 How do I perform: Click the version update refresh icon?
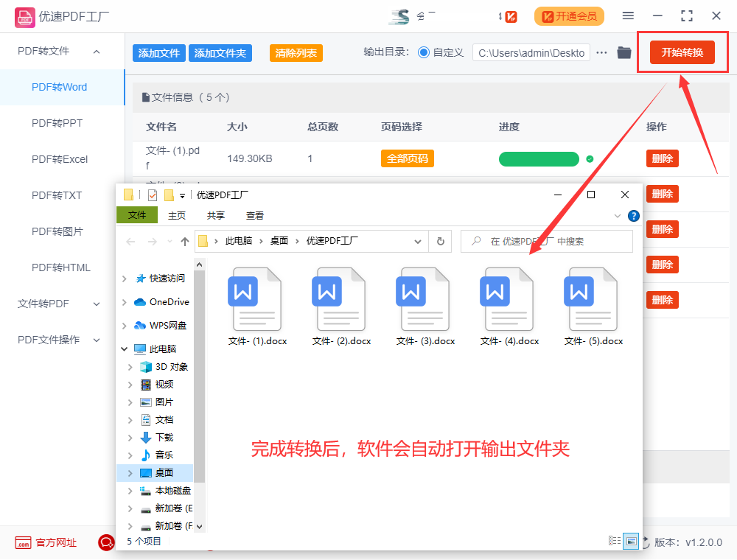[646, 542]
